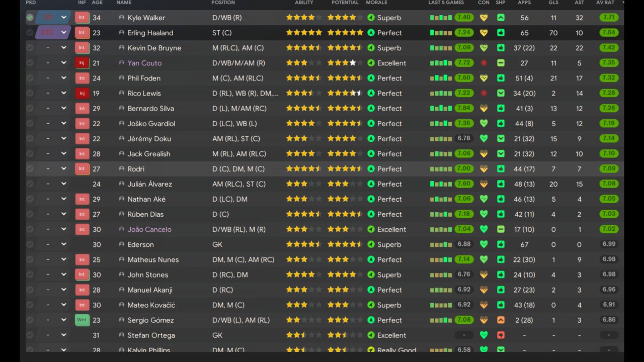Image resolution: width=644 pixels, height=362 pixels.
Task: Click Phil Foden's ability star rating
Action: pyautogui.click(x=303, y=78)
